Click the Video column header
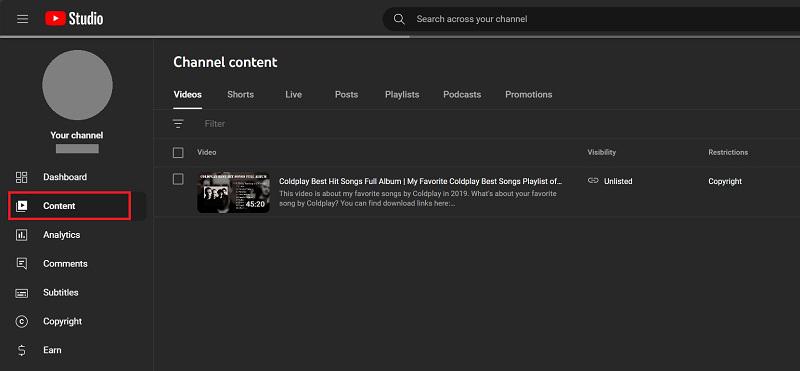 (207, 153)
